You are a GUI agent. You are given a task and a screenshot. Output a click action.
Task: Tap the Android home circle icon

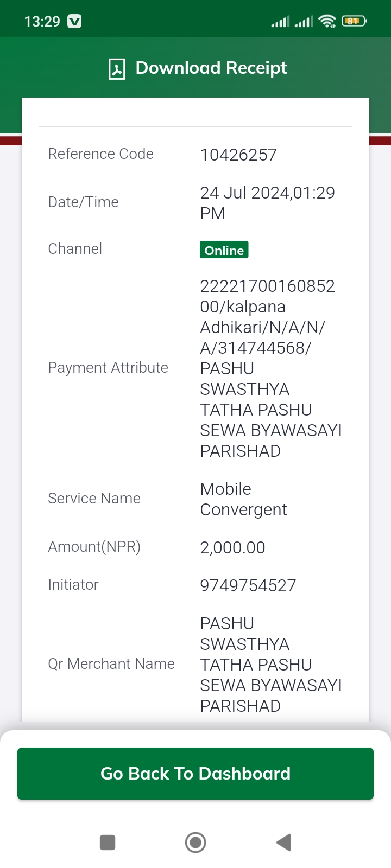pyautogui.click(x=195, y=843)
